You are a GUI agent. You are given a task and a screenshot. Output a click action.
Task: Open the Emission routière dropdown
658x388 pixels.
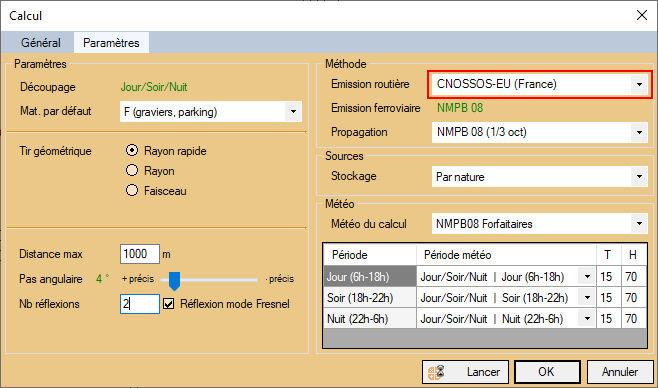pyautogui.click(x=639, y=84)
